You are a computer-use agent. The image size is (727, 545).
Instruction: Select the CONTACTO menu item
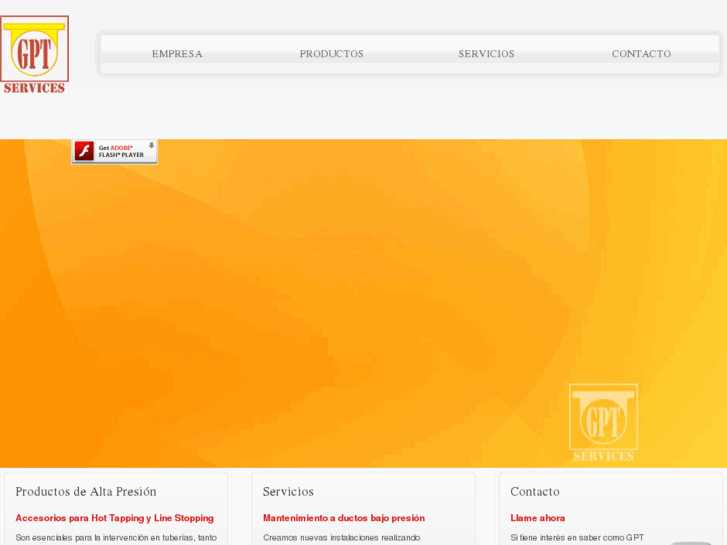[641, 54]
